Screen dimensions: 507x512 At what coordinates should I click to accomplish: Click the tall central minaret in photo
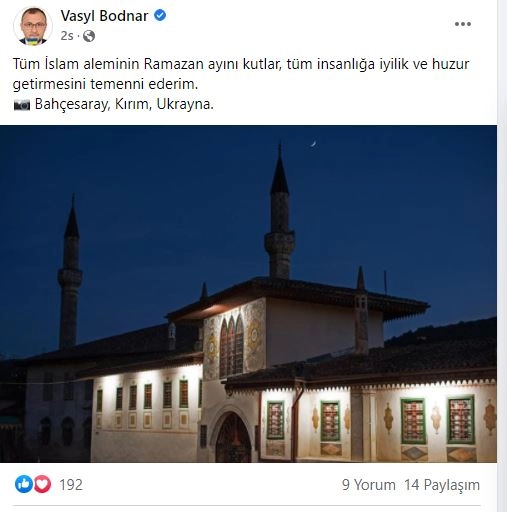tap(279, 212)
